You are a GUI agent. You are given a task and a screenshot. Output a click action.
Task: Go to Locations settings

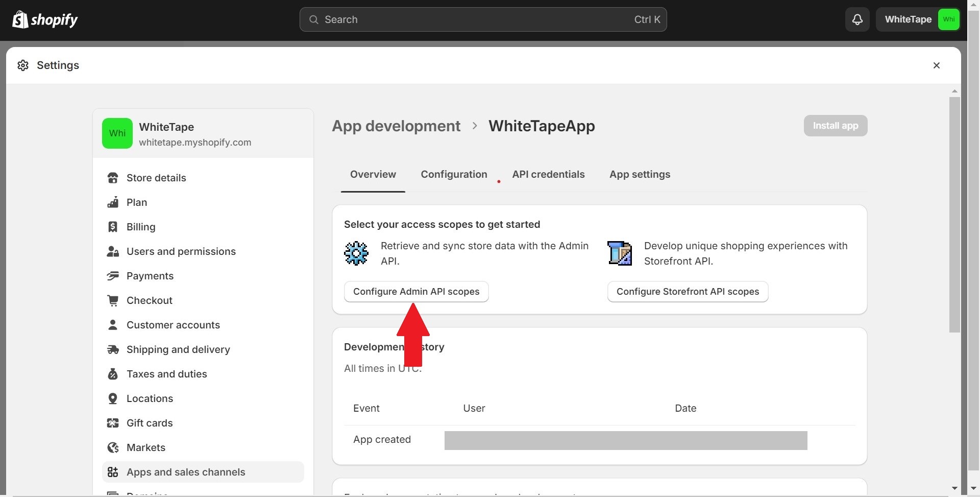pos(203,398)
